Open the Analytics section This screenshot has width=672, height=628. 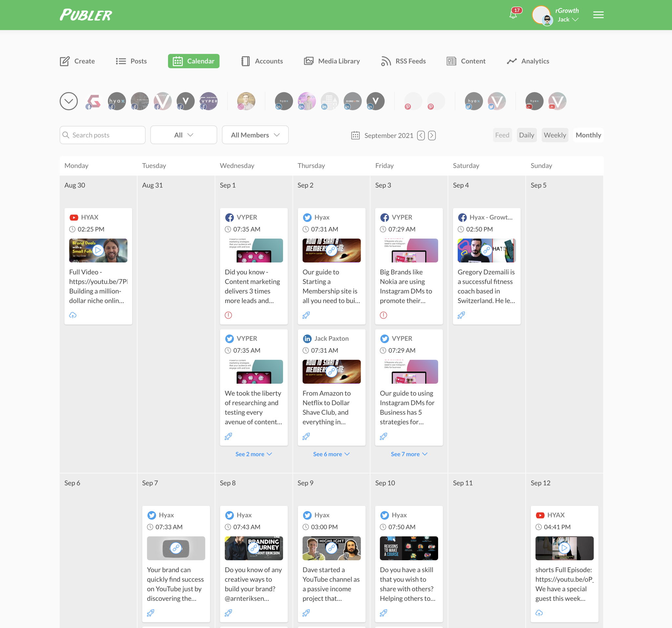click(x=528, y=61)
